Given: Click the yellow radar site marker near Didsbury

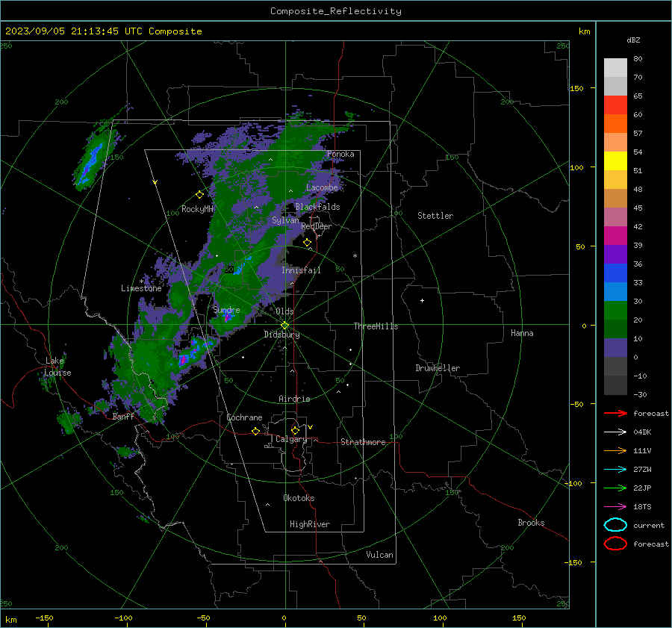Looking at the screenshot, I should coord(285,326).
